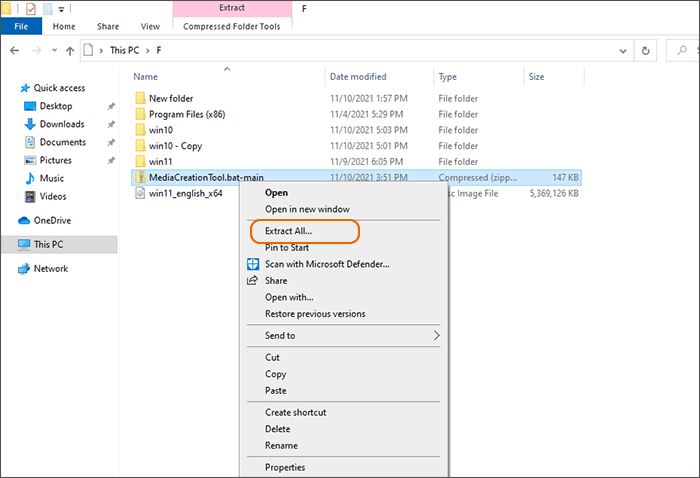Screen dimensions: 700x478
Task: Click the Extract contextual tab header
Action: [232, 8]
